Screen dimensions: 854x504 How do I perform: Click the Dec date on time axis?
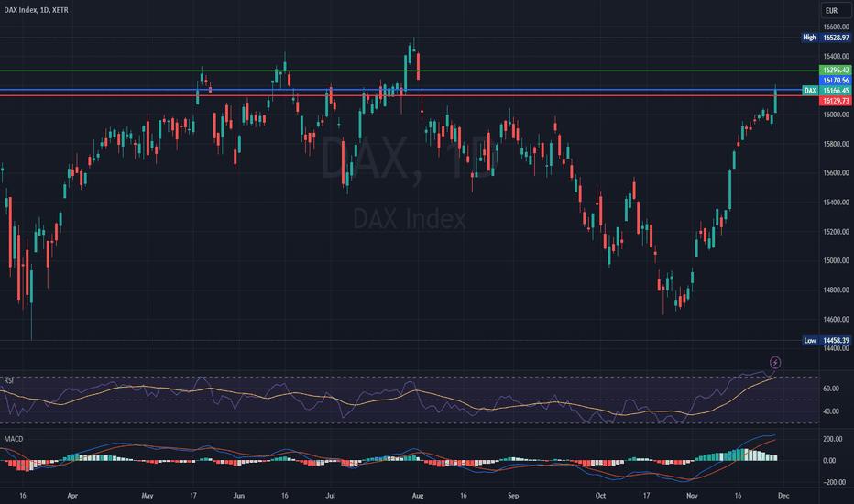coord(783,496)
